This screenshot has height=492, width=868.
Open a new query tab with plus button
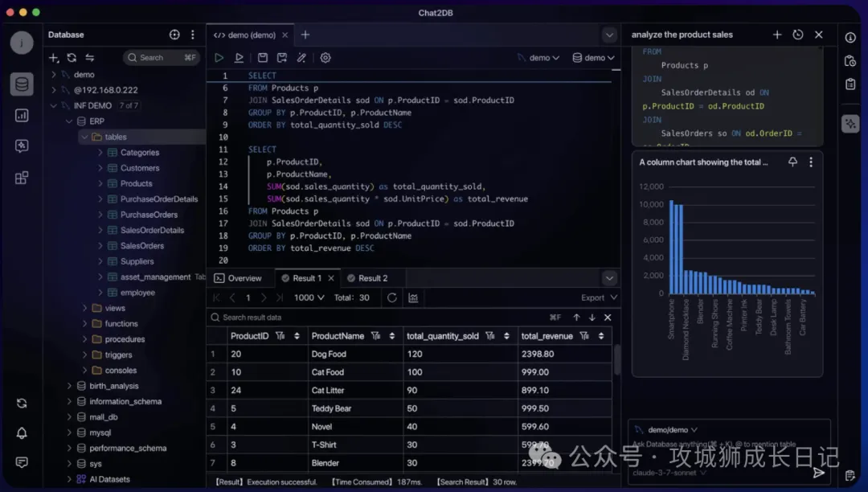tap(305, 35)
